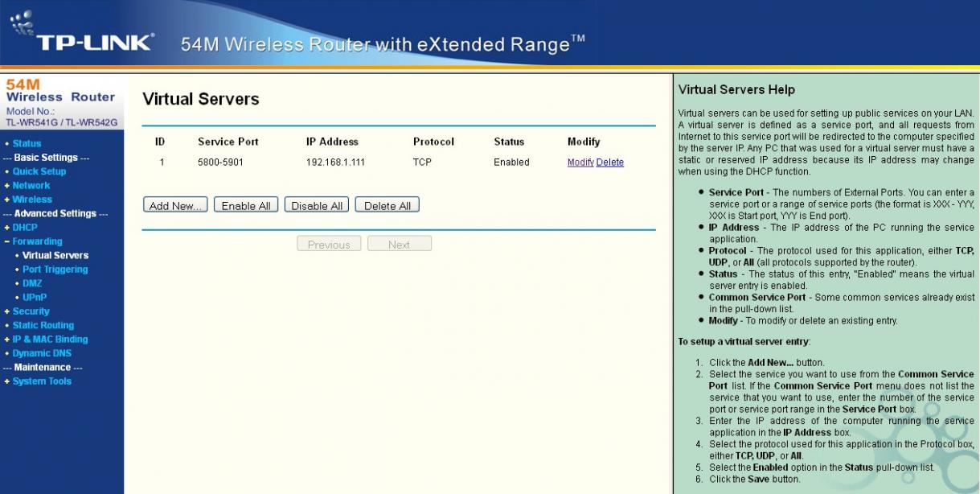Open Dynamic DNS settings
980x494 pixels.
tap(41, 353)
